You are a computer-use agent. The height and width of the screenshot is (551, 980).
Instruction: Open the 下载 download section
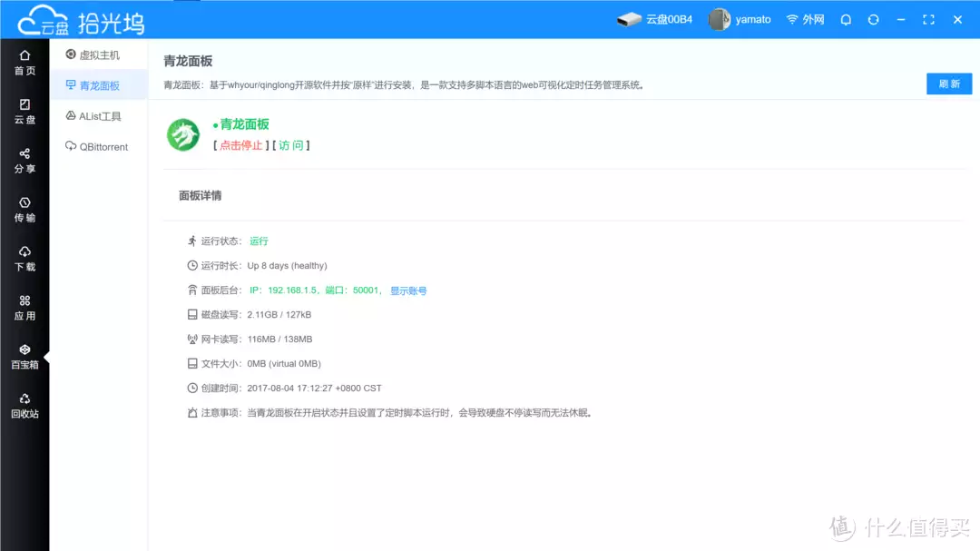click(x=24, y=259)
